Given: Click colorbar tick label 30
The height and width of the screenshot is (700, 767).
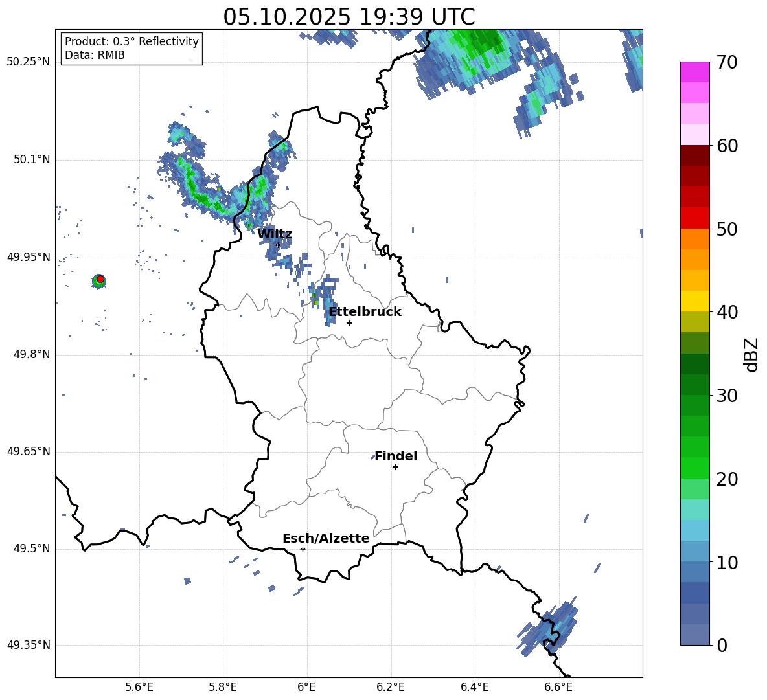Looking at the screenshot, I should 727,396.
